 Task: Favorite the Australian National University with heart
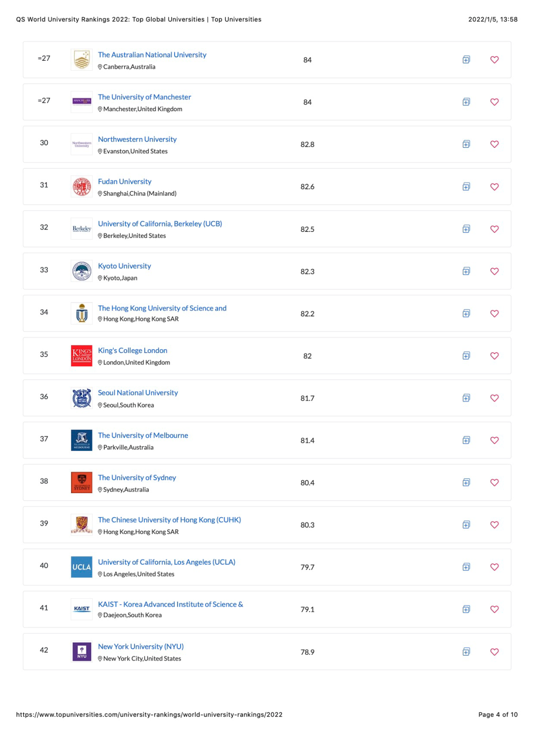pos(494,60)
